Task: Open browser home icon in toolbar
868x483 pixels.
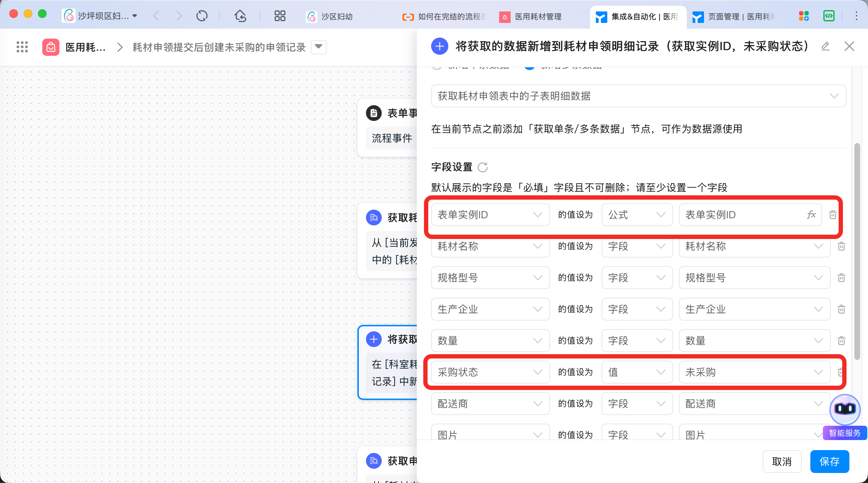Action: (240, 16)
